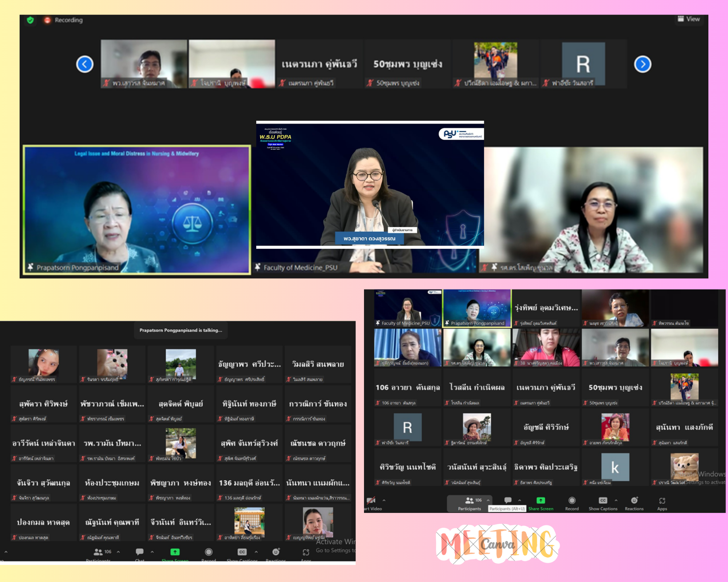Select the 'เนตรนภา คู่พันธวี' tile in top strip
Screen dimensions: 728x582
click(x=319, y=64)
